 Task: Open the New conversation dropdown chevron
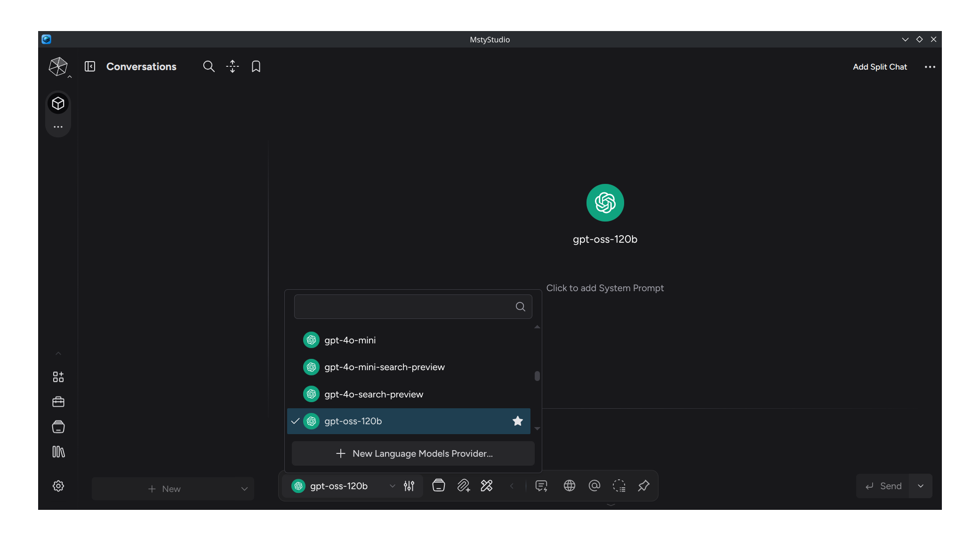click(244, 489)
